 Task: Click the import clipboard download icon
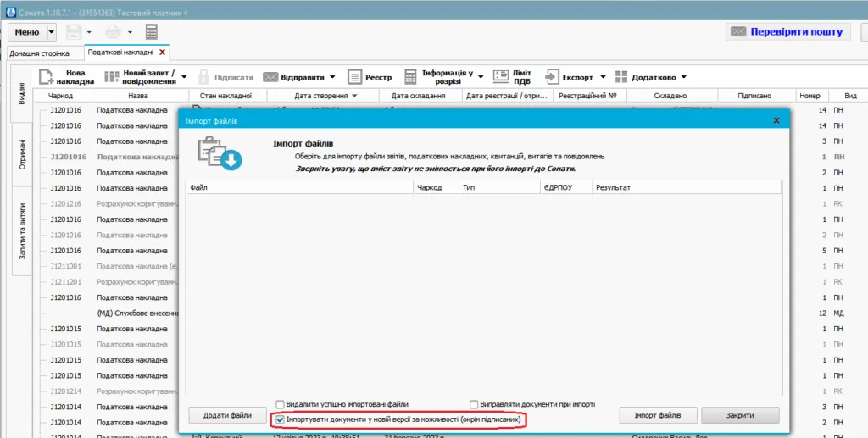[220, 152]
